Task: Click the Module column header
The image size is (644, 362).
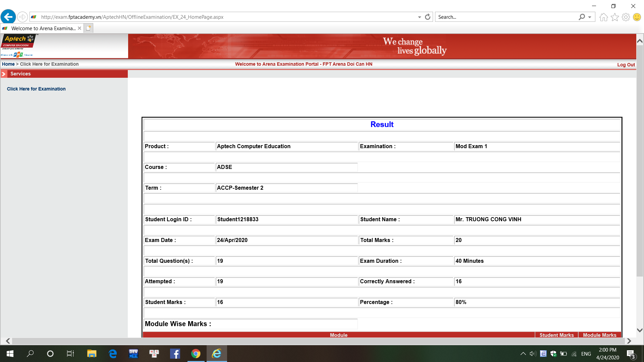Action: click(x=339, y=335)
